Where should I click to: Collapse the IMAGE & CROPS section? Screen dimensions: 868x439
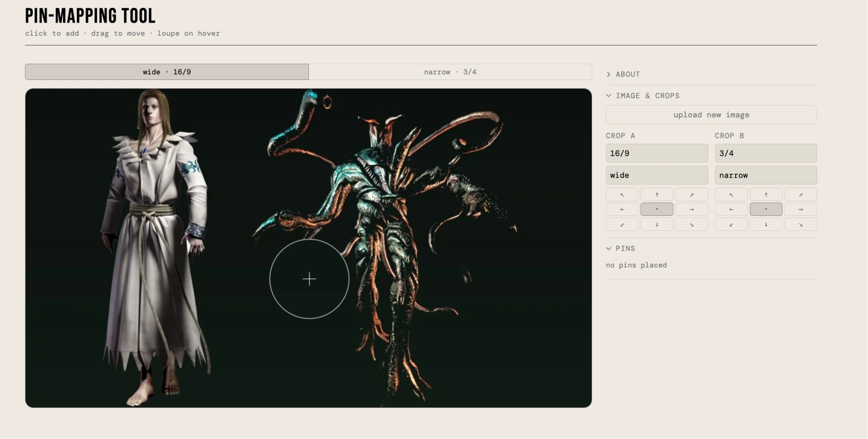[711, 96]
